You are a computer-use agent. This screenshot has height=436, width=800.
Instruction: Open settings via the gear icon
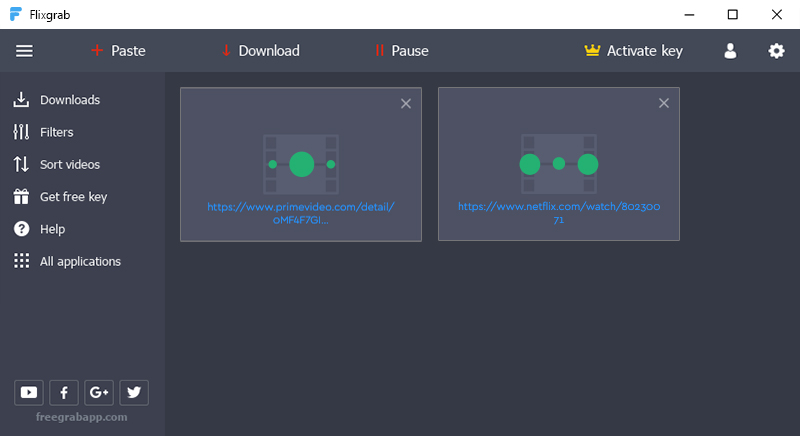tap(777, 50)
